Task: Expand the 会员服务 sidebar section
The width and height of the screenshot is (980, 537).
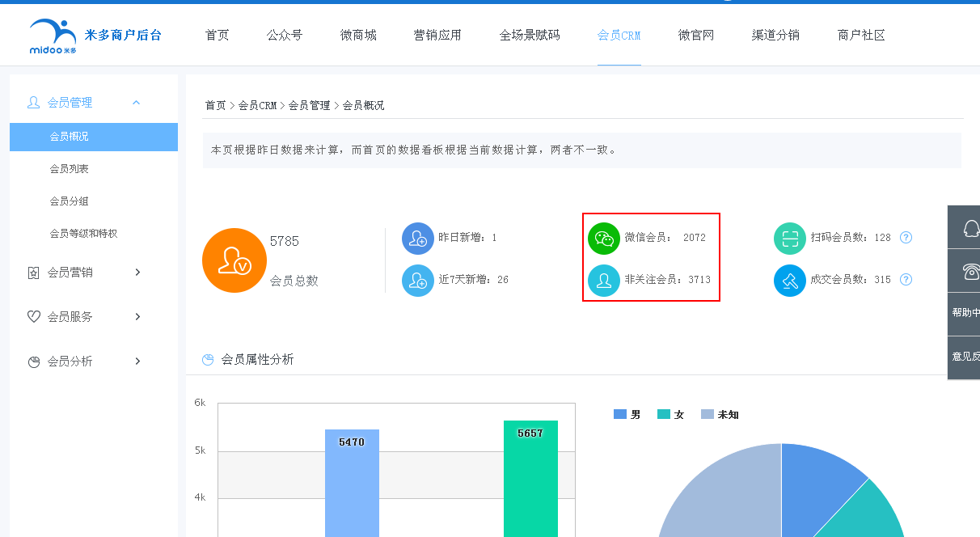Action: coord(137,317)
